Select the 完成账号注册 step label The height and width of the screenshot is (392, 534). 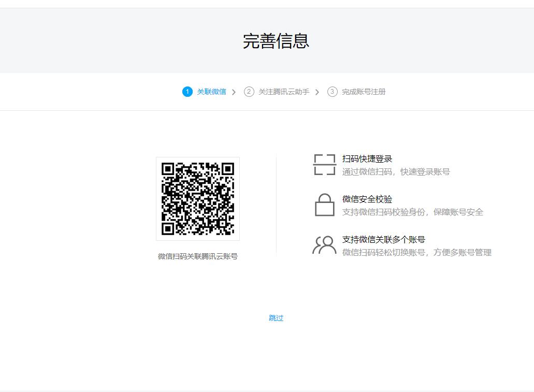(364, 92)
